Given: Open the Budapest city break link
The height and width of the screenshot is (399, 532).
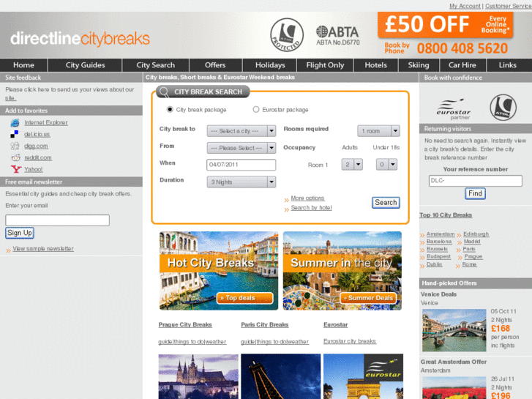Looking at the screenshot, I should click(438, 256).
